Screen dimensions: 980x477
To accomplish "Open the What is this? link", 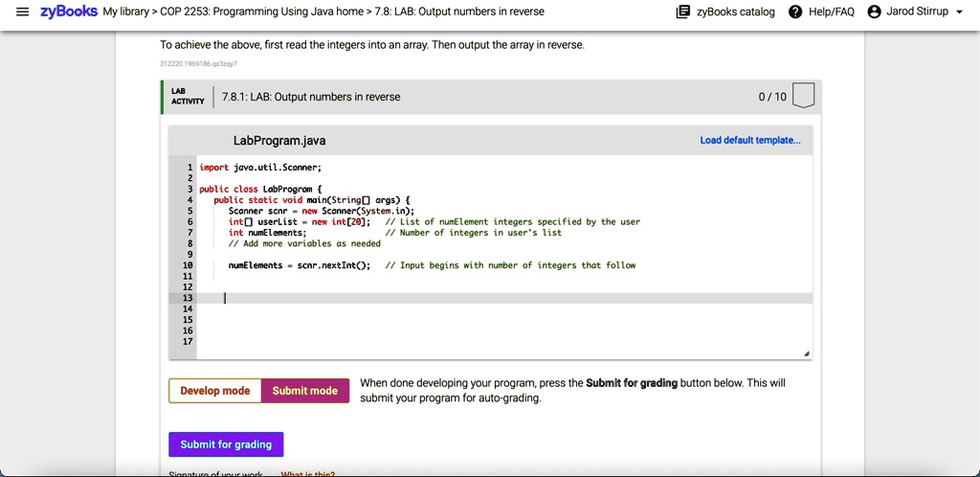I will pyautogui.click(x=307, y=473).
